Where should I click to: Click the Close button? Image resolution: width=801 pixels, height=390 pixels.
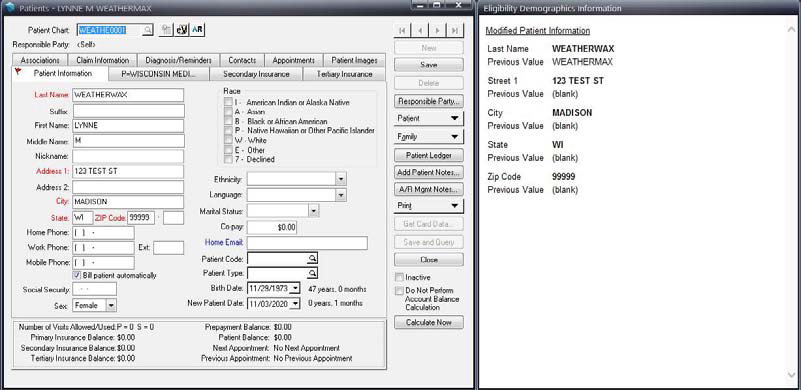tap(429, 259)
